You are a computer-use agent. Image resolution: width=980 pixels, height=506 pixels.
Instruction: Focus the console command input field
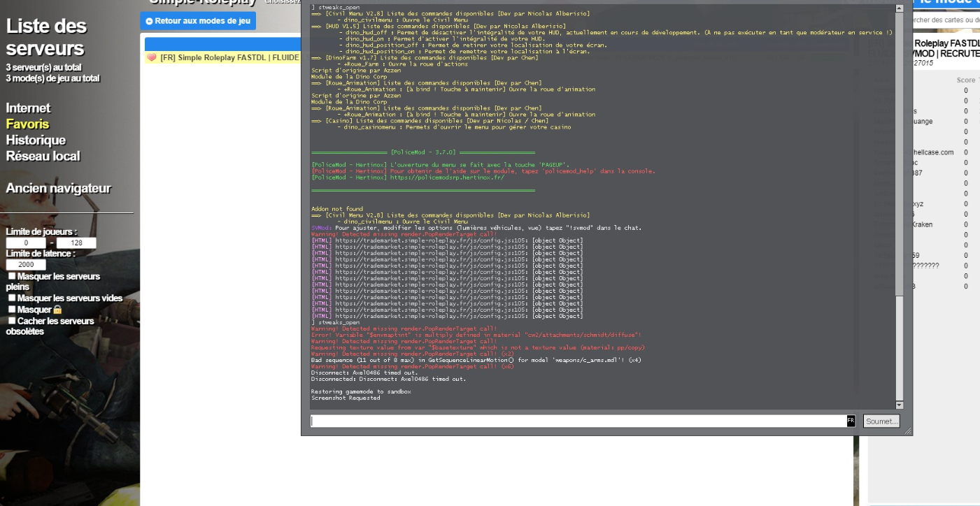(577, 421)
